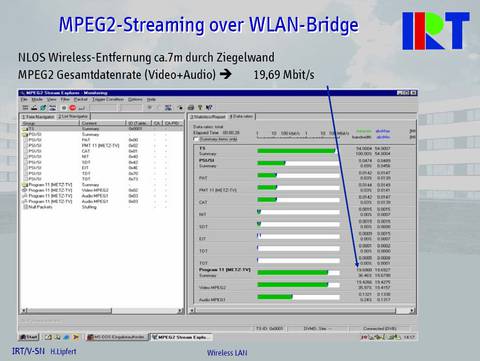Expand the Program 11 [METZ-TV] summary node

coord(24,185)
